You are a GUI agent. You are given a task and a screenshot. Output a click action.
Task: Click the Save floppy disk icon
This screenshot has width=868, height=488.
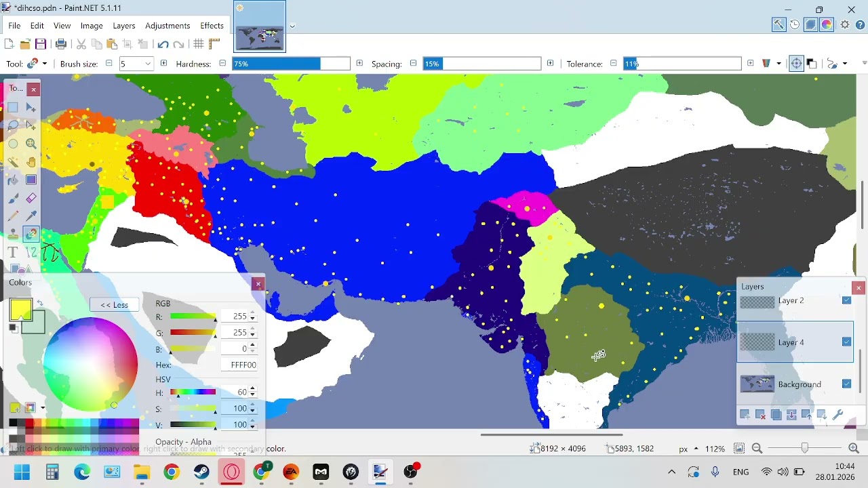41,44
